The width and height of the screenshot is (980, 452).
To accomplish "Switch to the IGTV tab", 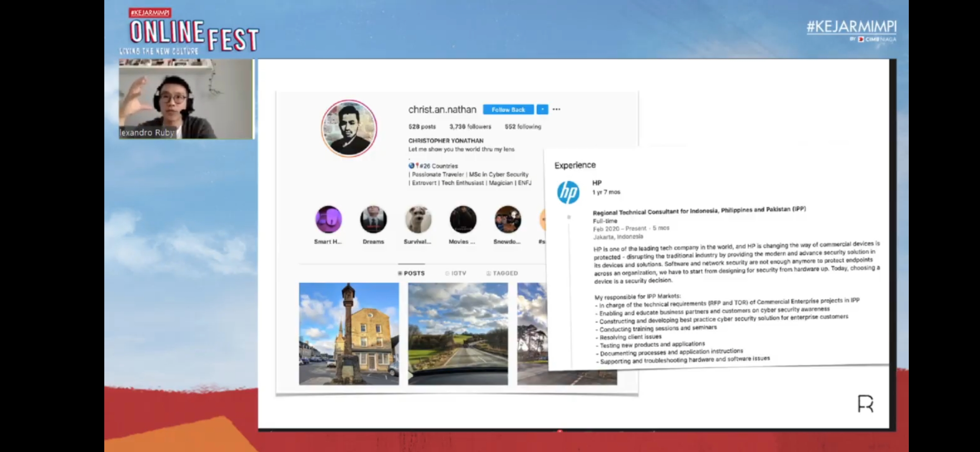I will [x=456, y=273].
